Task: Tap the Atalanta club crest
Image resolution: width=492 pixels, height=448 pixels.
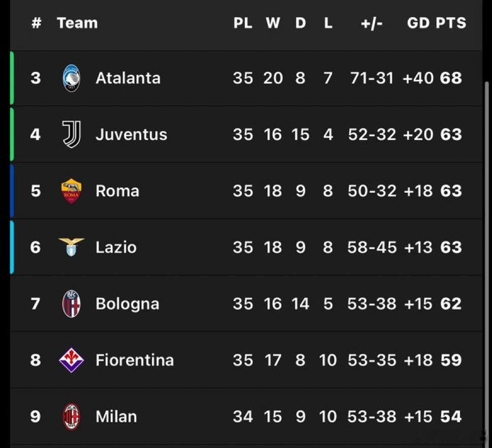Action: click(x=72, y=78)
